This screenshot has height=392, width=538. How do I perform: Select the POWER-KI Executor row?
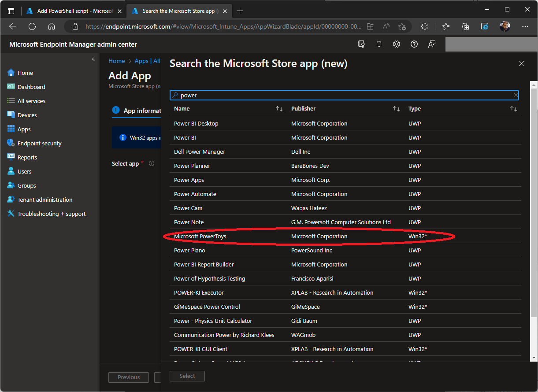pyautogui.click(x=345, y=292)
